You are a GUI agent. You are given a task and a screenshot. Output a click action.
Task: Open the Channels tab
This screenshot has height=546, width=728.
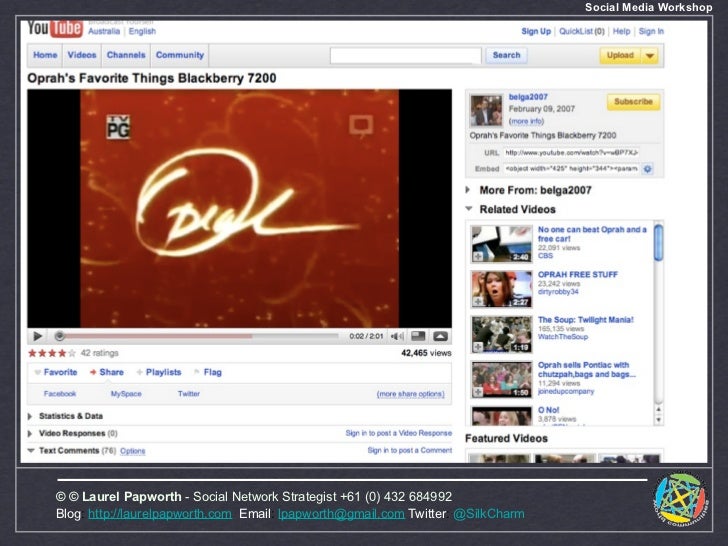tap(126, 55)
